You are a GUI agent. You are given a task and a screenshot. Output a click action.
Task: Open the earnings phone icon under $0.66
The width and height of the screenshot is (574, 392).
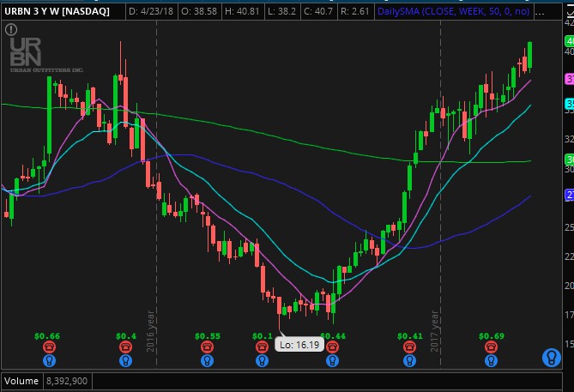coord(49,347)
